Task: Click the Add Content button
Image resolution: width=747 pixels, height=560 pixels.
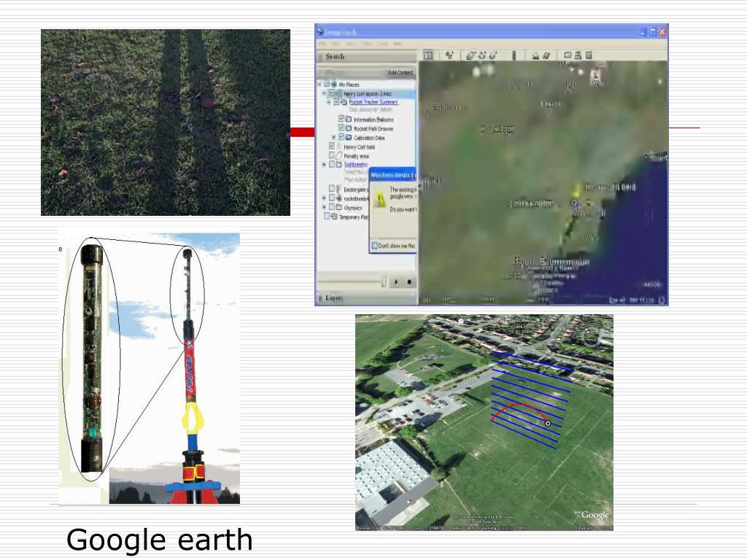Action: (400, 72)
